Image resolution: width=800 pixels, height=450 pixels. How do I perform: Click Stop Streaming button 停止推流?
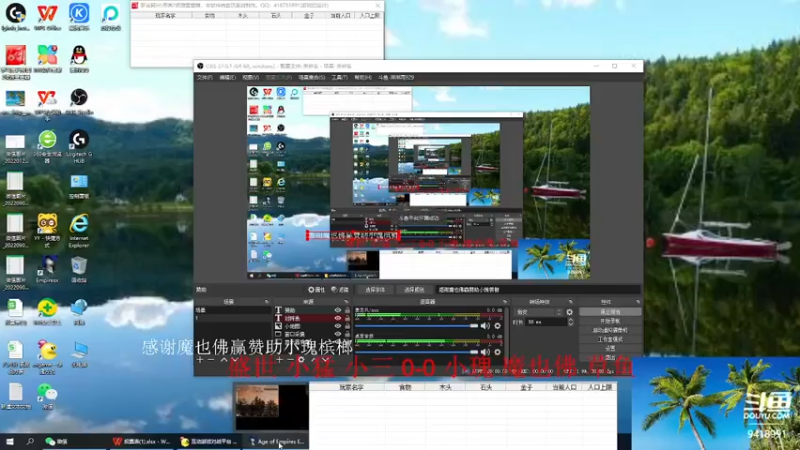coord(610,312)
